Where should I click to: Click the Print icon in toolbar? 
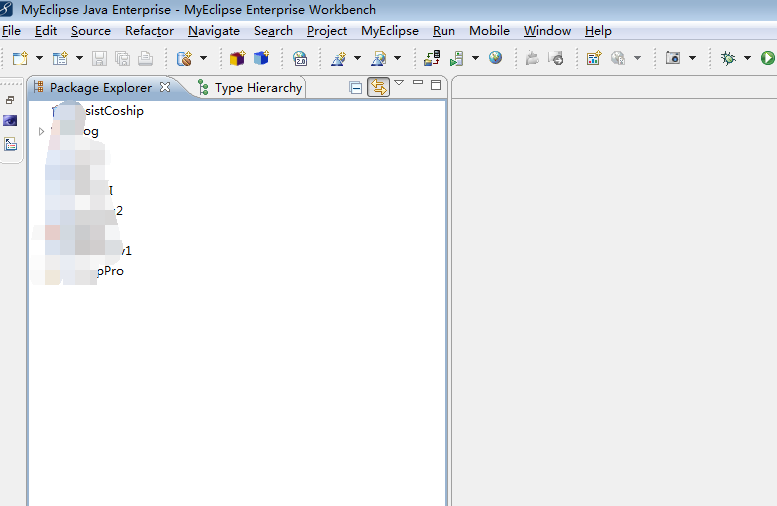coord(145,58)
